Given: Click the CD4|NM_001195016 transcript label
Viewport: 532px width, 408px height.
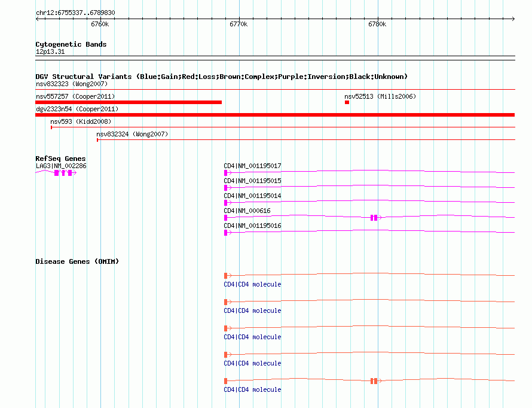Looking at the screenshot, I should (252, 226).
